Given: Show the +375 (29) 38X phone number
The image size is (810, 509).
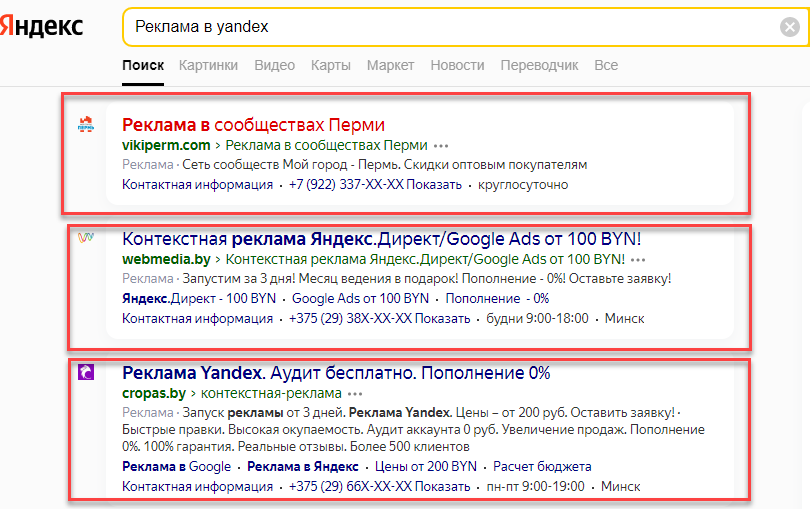Looking at the screenshot, I should [379, 318].
